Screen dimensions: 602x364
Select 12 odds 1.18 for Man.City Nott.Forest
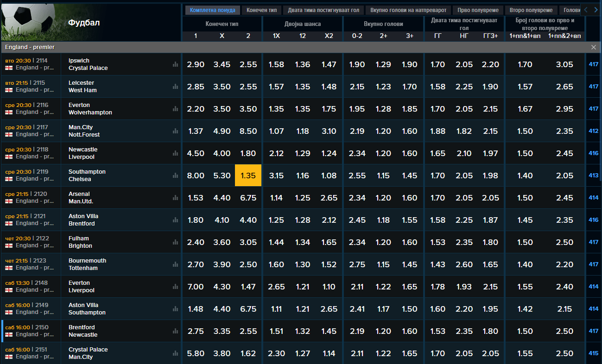(x=302, y=131)
